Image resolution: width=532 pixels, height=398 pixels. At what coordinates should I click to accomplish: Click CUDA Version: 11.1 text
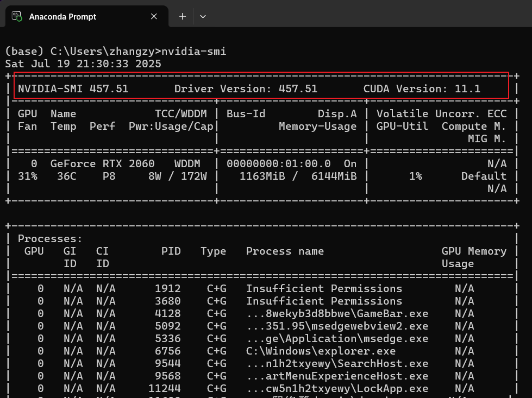(x=422, y=89)
